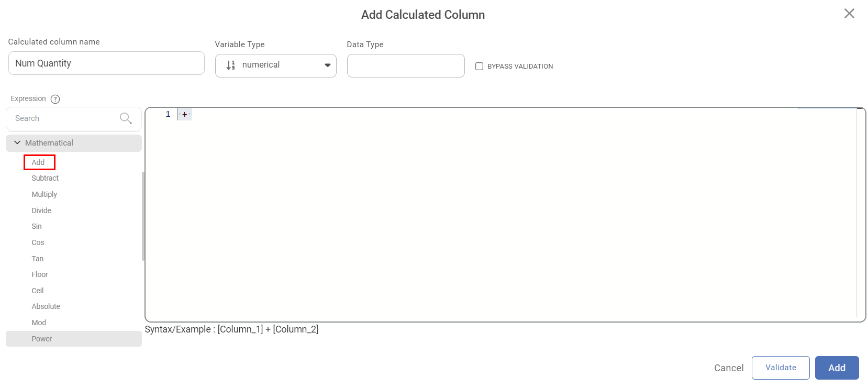The image size is (868, 388).
Task: Choose the Multiply function
Action: coord(44,194)
